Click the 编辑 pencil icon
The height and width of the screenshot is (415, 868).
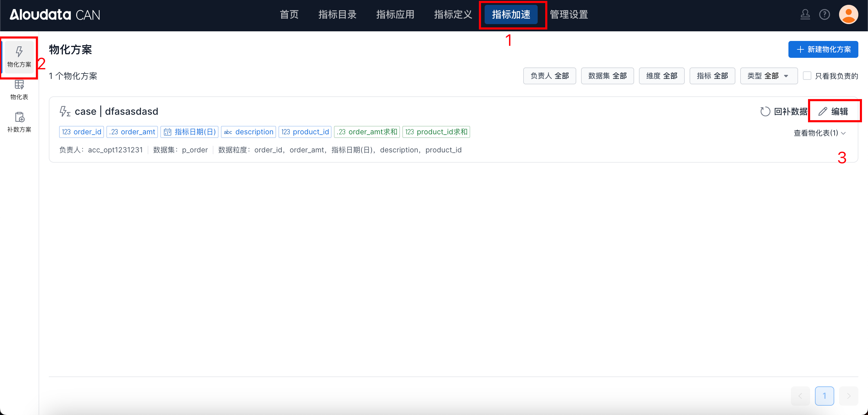(x=822, y=111)
